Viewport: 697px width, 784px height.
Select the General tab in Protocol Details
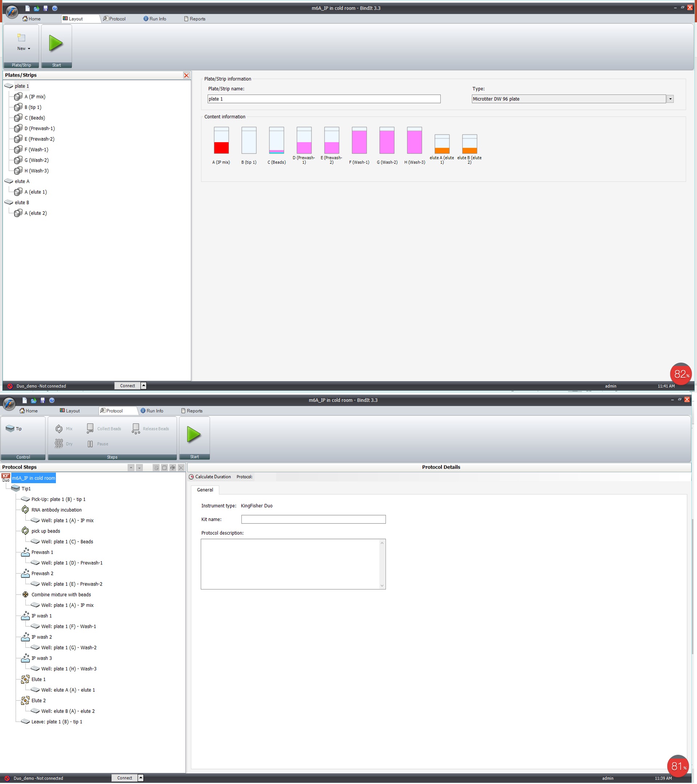(205, 490)
